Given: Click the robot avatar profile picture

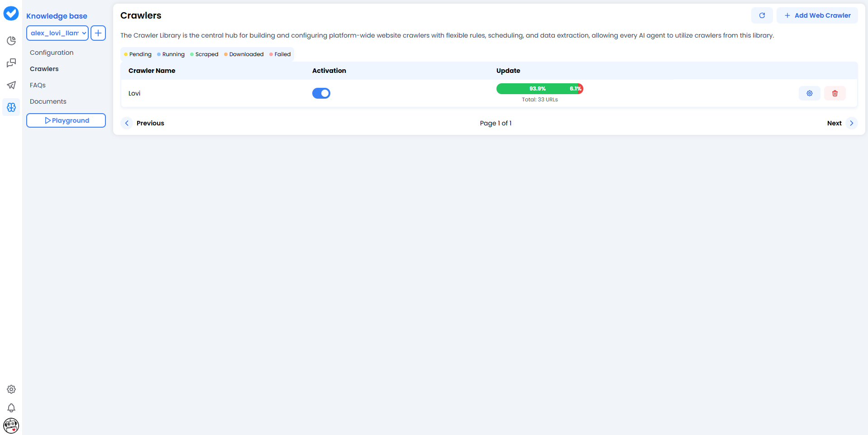Looking at the screenshot, I should coord(11,425).
